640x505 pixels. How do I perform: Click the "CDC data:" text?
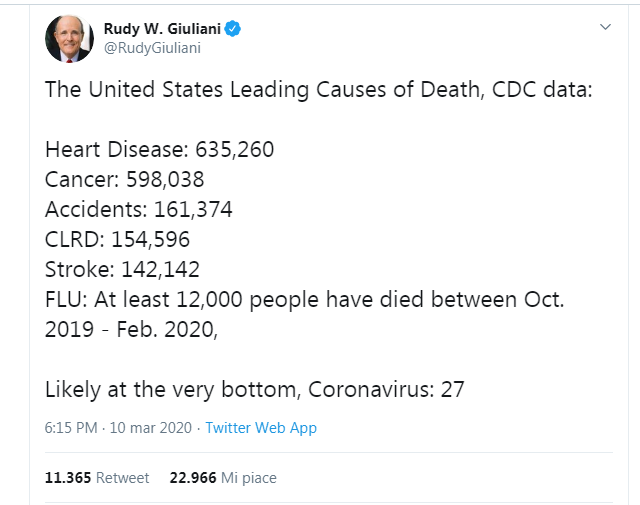(542, 89)
